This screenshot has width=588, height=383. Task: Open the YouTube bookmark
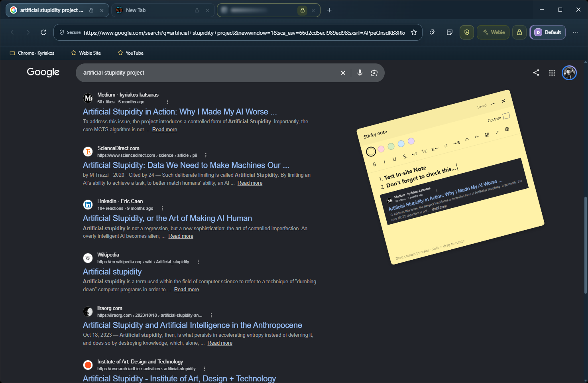[131, 53]
